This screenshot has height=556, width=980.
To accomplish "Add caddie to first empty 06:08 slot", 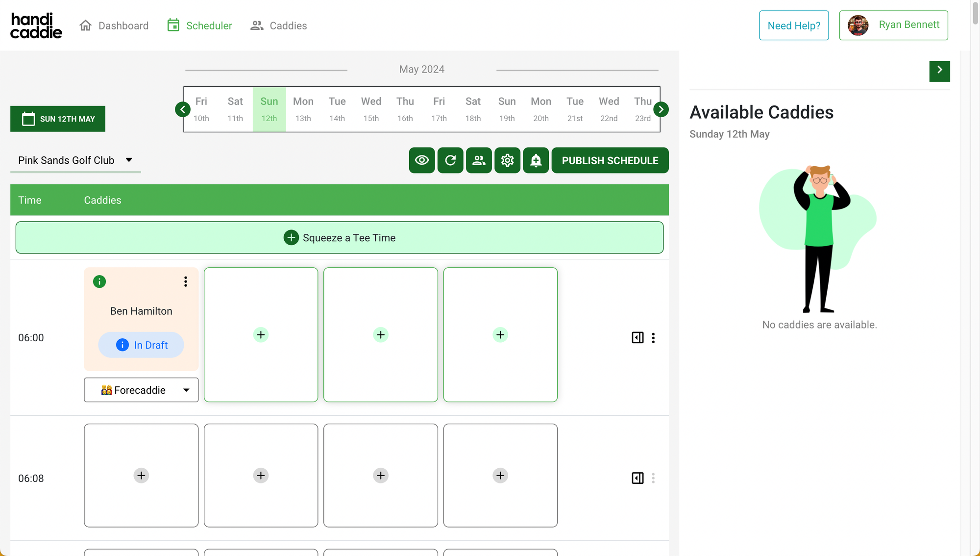I will point(141,476).
